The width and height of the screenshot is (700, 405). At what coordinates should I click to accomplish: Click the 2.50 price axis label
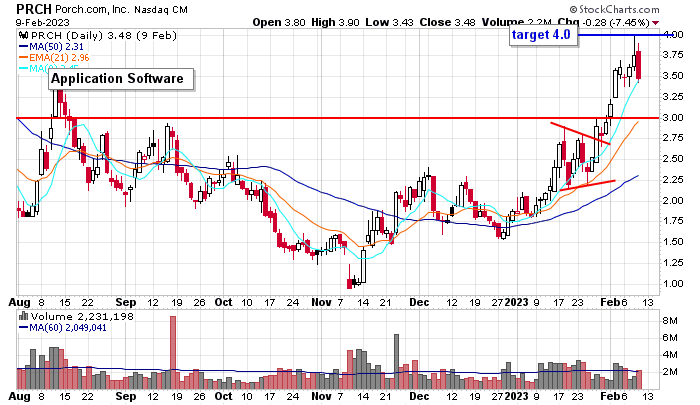(673, 159)
